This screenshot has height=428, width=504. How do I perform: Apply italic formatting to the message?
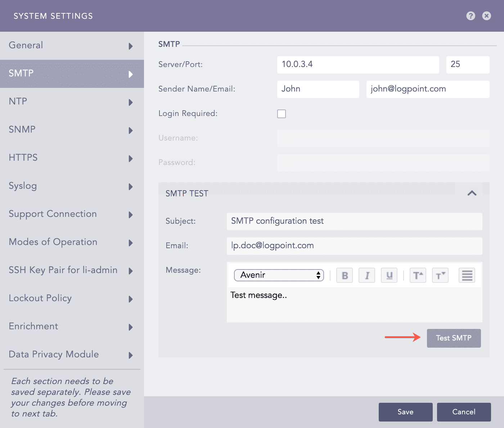(366, 275)
